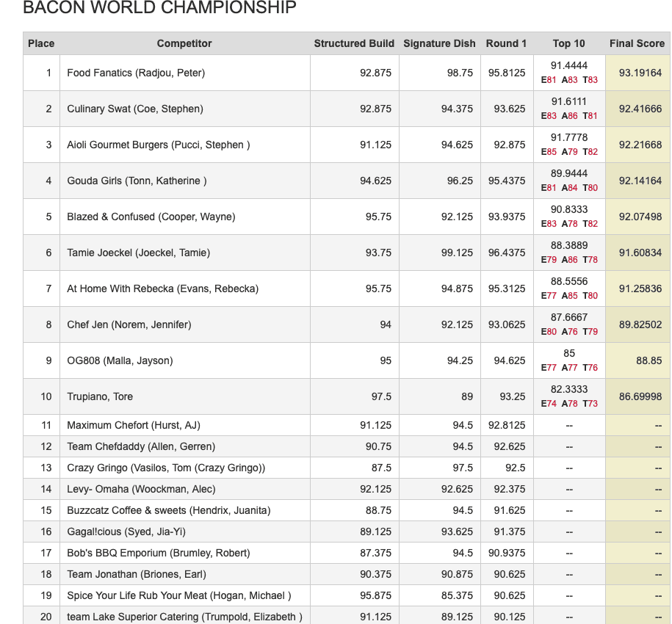Click Signature Dish score 93.625
The height and width of the screenshot is (624, 672).
[x=457, y=532]
